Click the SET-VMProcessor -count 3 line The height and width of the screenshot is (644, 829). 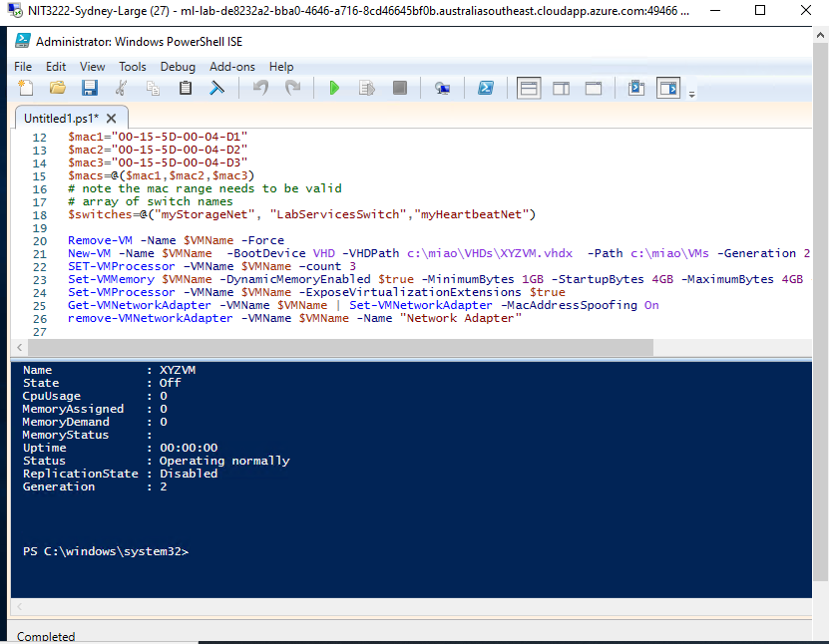click(211, 266)
